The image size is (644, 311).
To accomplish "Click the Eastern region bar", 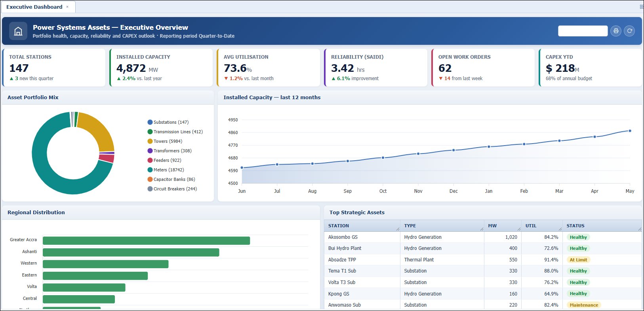I will point(95,276).
